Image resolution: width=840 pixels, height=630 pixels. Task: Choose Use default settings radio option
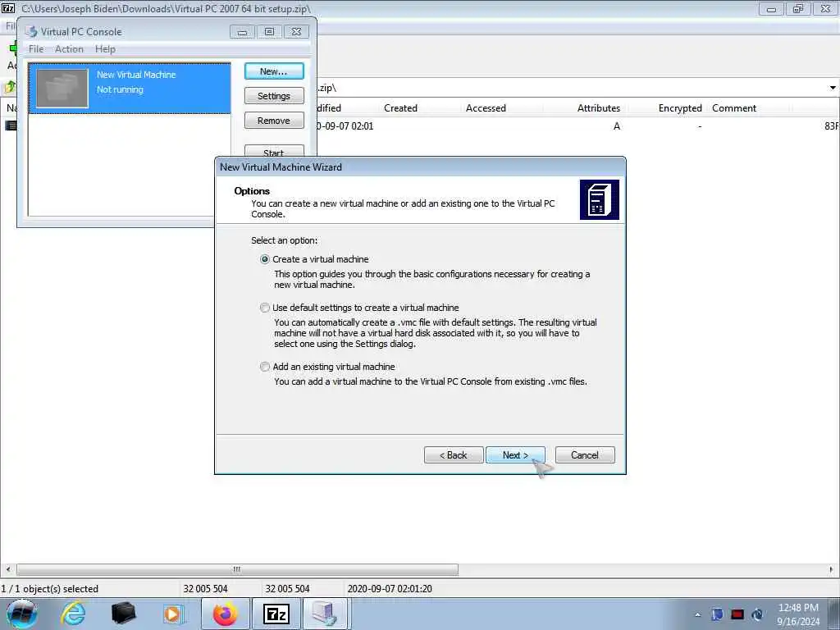[x=265, y=308]
